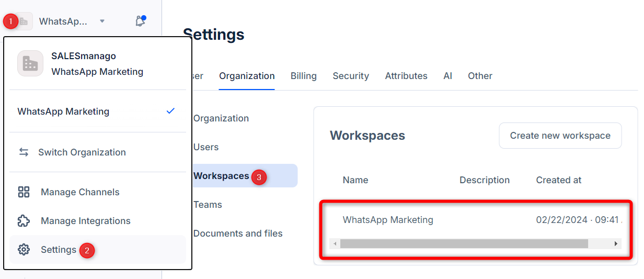Switch to the Billing tab
This screenshot has height=279, width=644.
click(304, 76)
